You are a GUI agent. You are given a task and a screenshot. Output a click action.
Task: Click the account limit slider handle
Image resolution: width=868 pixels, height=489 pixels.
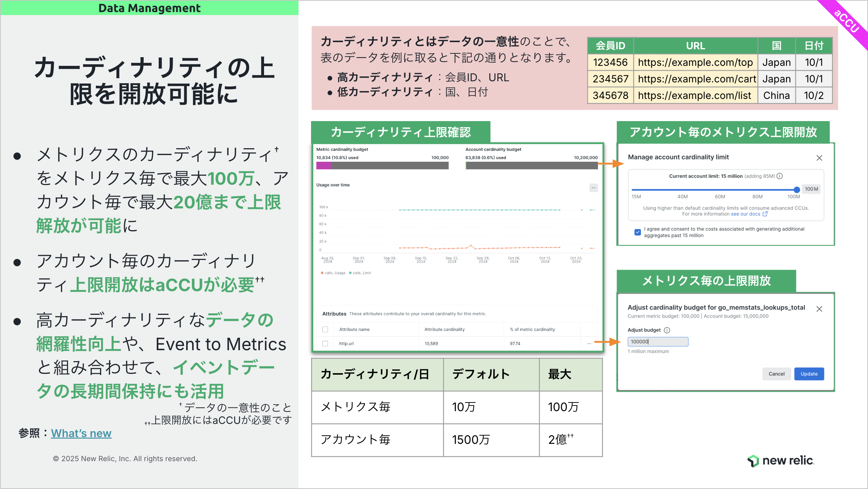pyautogui.click(x=797, y=190)
